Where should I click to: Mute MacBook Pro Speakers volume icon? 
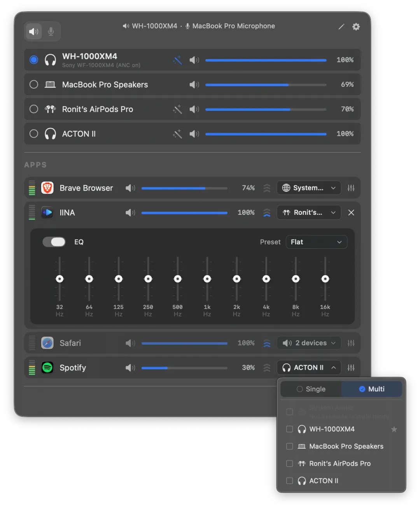pos(194,84)
